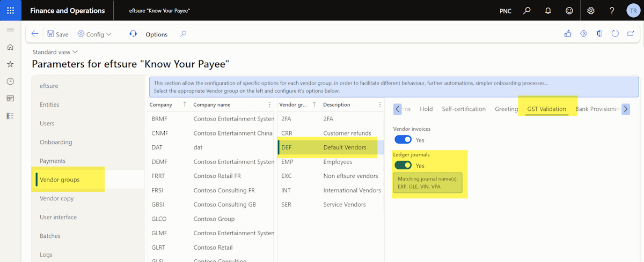Select company row FRRT
644x262 pixels.
pyautogui.click(x=211, y=176)
